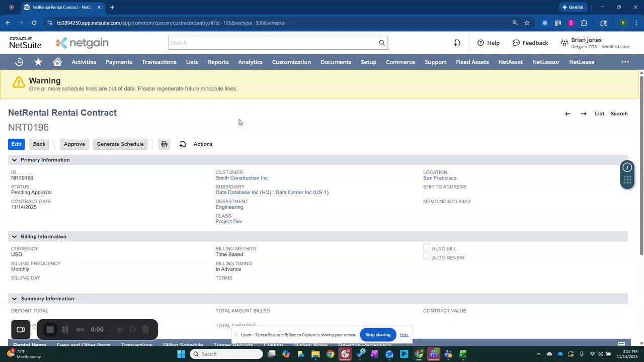Open the Feedback link
The width and height of the screenshot is (644, 362).
530,43
